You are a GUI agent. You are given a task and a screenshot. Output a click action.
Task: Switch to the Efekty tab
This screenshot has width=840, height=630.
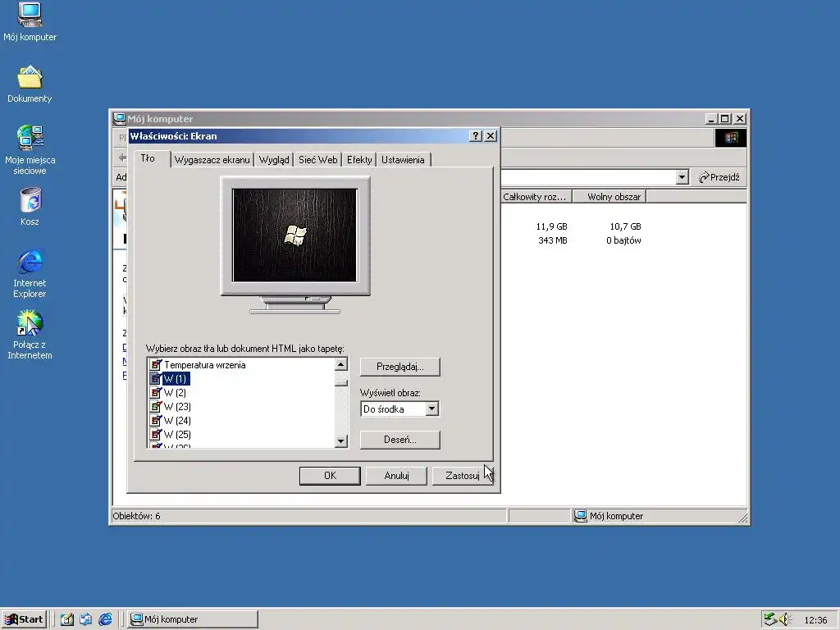click(x=359, y=160)
